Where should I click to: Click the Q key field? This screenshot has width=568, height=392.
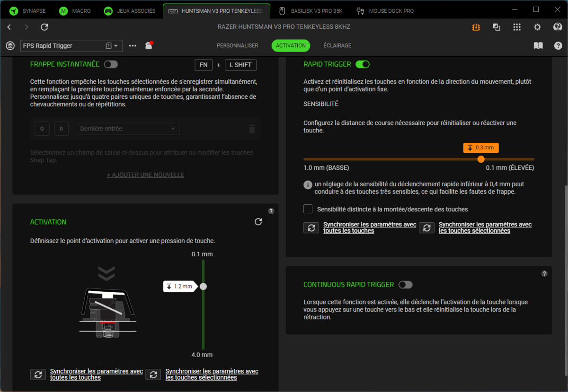click(x=42, y=129)
